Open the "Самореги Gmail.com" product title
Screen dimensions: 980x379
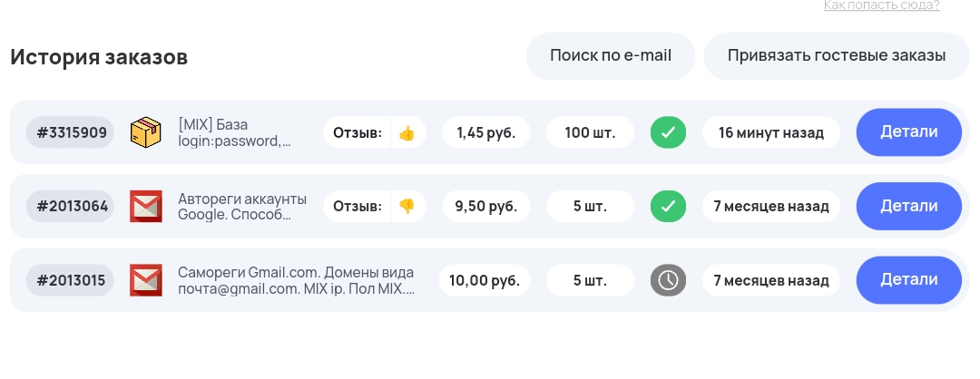(296, 280)
